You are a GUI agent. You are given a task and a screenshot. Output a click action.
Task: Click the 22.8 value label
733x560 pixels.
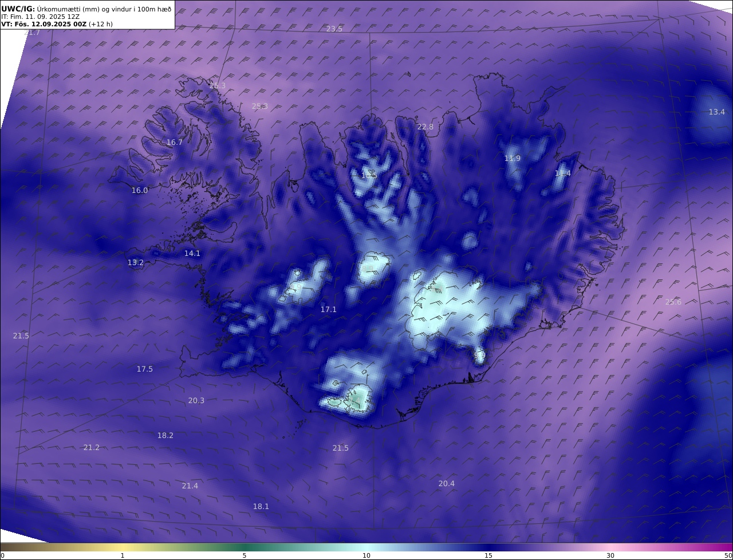425,127
